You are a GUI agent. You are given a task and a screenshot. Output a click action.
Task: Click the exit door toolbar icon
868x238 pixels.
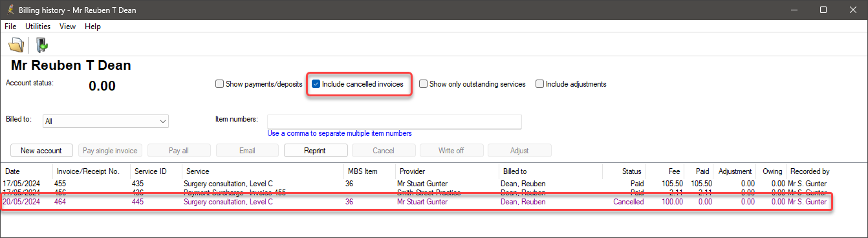click(x=41, y=45)
